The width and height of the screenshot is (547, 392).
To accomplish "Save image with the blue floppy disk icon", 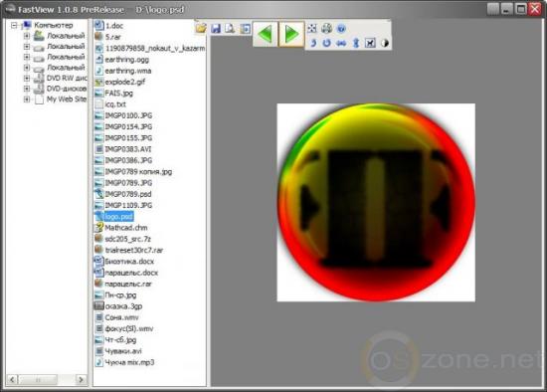I will (216, 28).
